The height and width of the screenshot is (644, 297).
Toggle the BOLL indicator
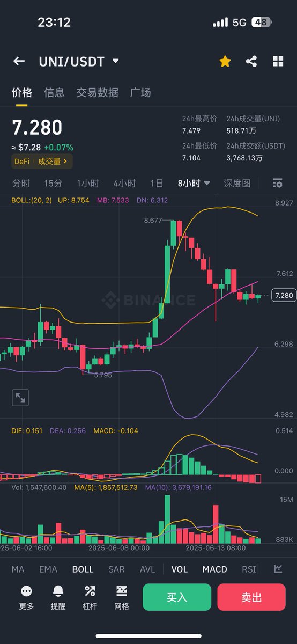click(83, 569)
